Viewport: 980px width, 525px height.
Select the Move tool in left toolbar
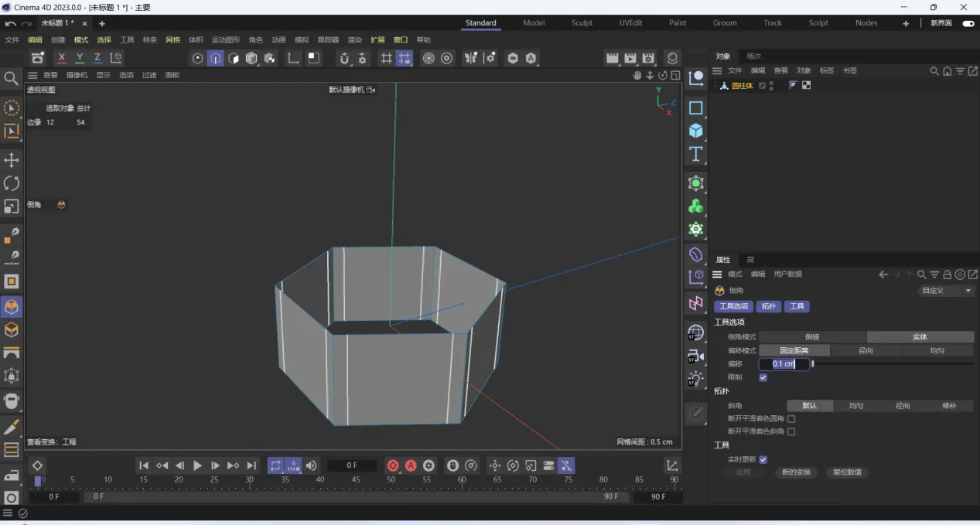(x=12, y=160)
